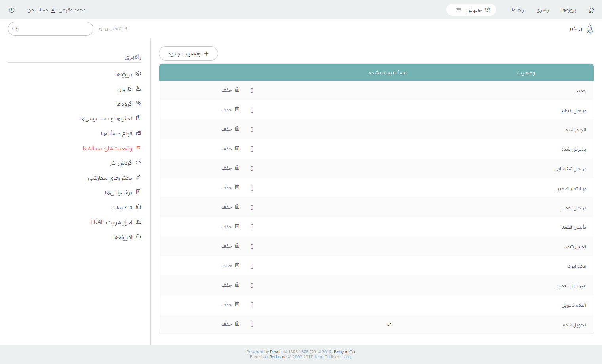Open the در حال انجام status link
The image size is (602, 364).
pos(574,110)
